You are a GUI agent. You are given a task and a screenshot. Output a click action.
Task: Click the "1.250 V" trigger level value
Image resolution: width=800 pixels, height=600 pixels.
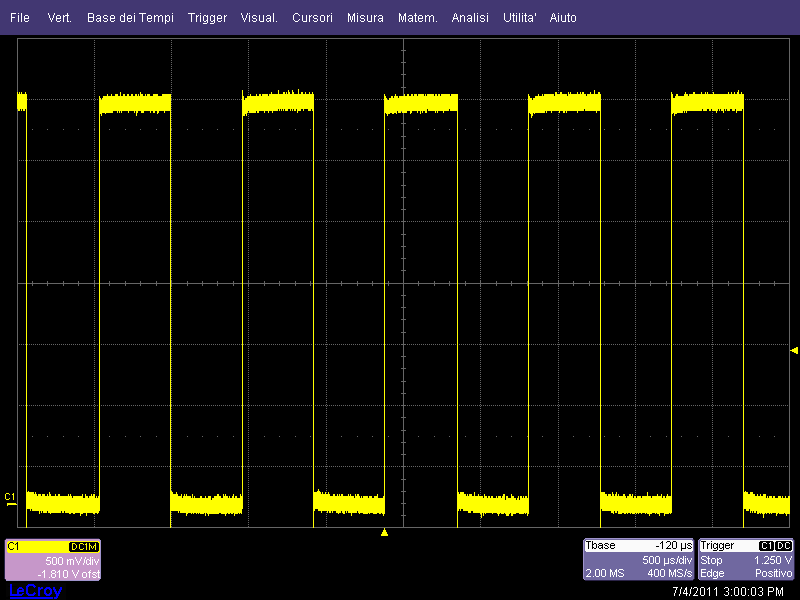pyautogui.click(x=773, y=560)
